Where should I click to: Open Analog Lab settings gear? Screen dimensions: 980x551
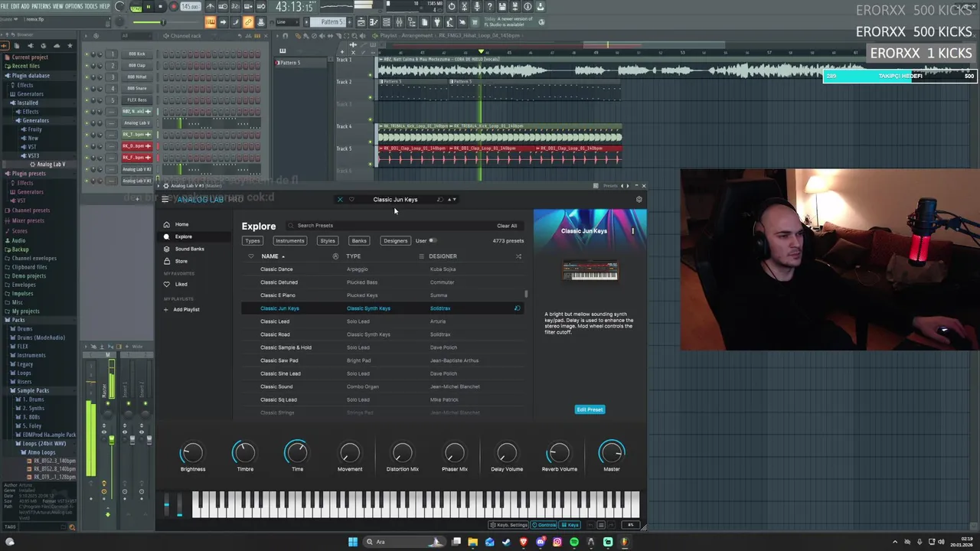[x=639, y=200]
